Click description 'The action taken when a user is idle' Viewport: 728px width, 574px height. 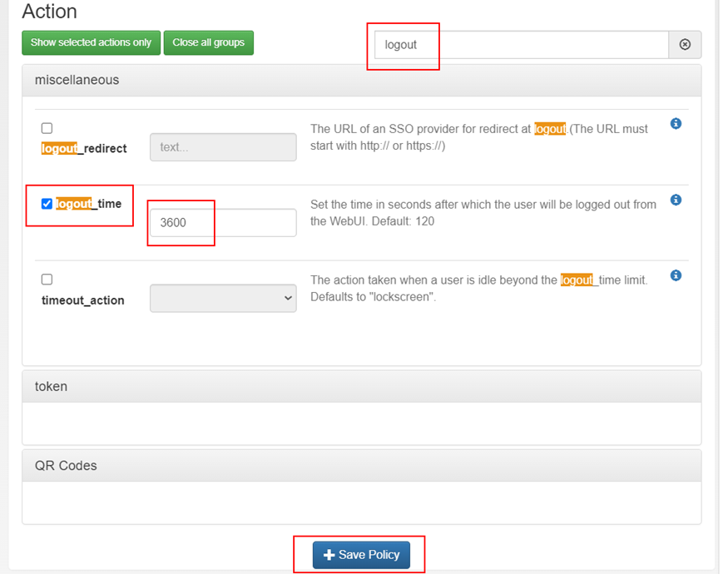tap(479, 289)
